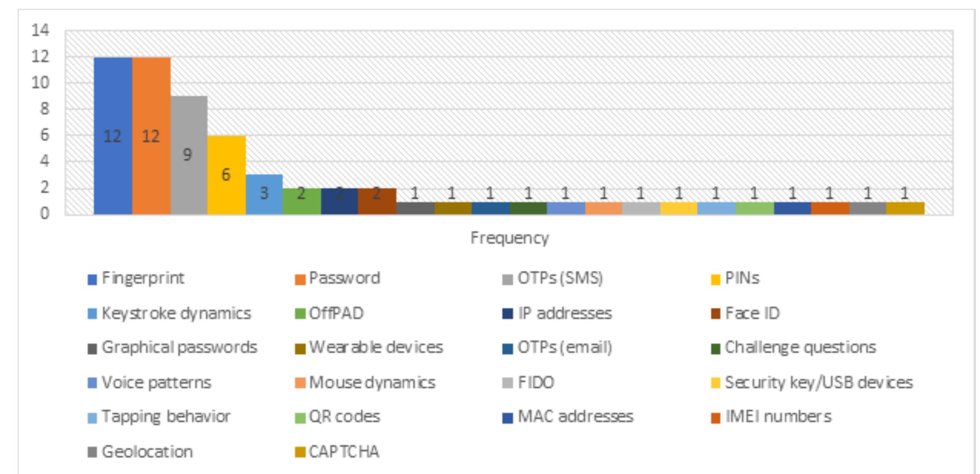Select the IP addresses legend entry
Screen dimensions: 980x474
click(x=557, y=314)
